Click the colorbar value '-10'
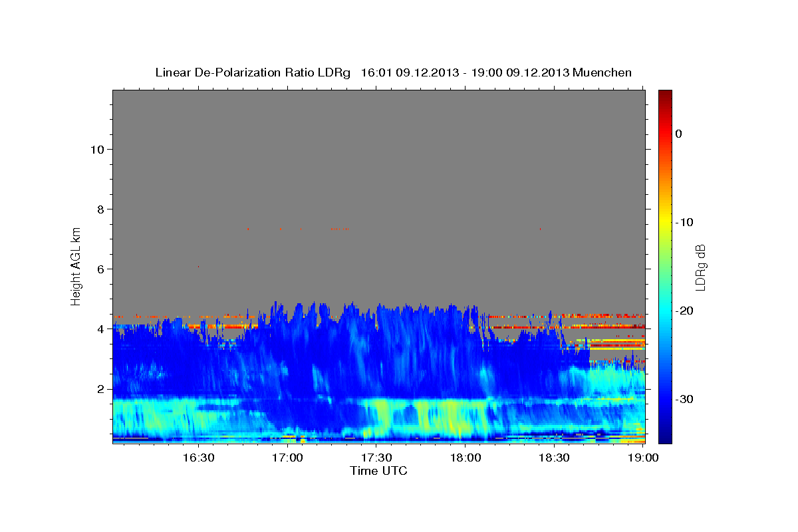This screenshot has height=532, width=798. pyautogui.click(x=684, y=222)
